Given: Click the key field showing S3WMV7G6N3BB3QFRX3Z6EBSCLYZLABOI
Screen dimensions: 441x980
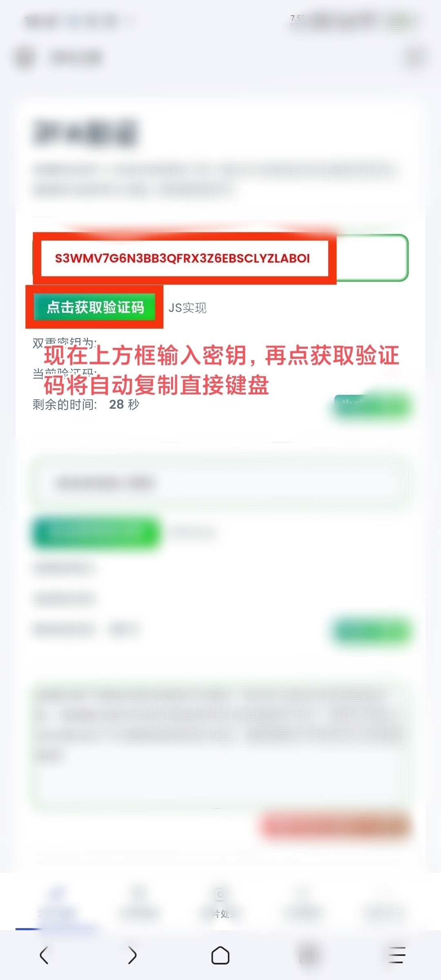Looking at the screenshot, I should pos(220,258).
